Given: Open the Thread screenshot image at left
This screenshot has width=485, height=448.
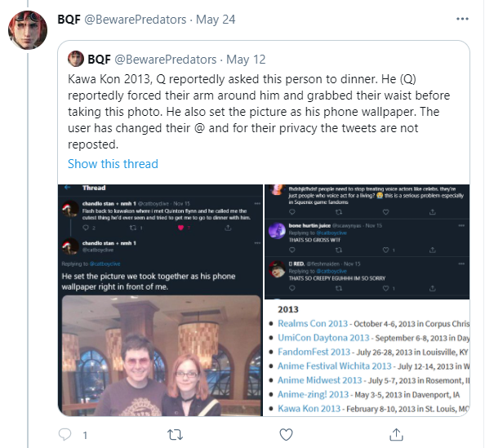Looking at the screenshot, I should click(160, 300).
